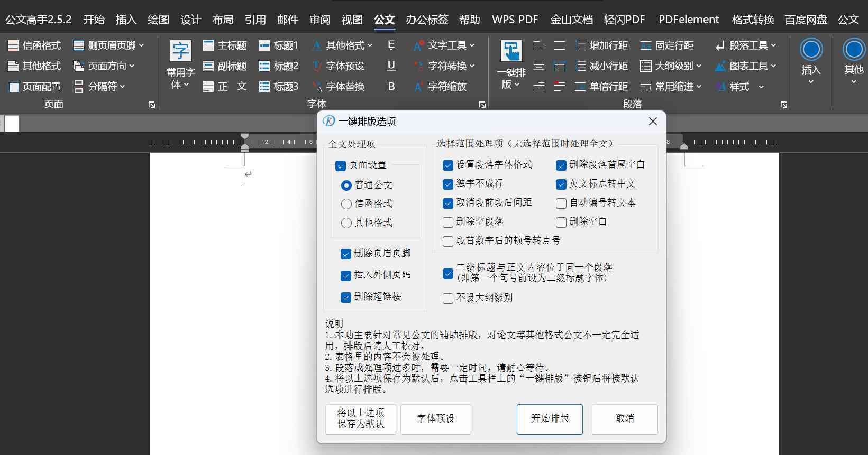Viewport: 868px width, 455px height.
Task: Click the 开始排版 button
Action: pyautogui.click(x=550, y=420)
